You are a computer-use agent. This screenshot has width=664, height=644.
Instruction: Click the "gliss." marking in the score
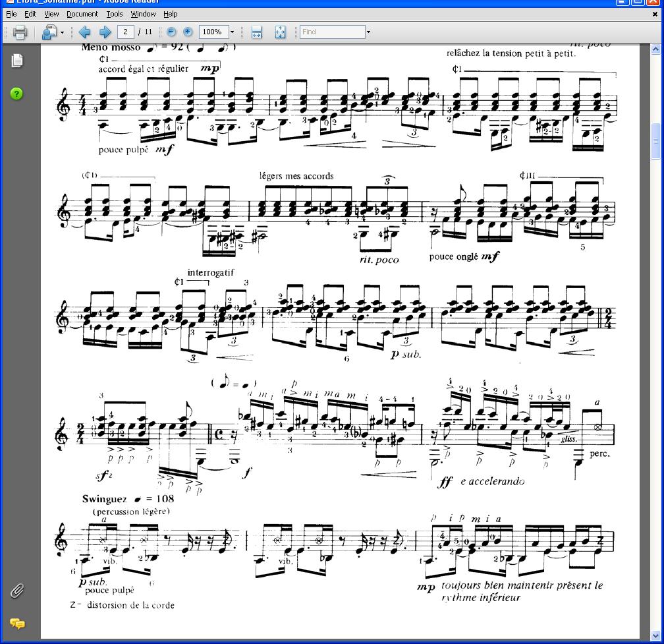[x=568, y=440]
